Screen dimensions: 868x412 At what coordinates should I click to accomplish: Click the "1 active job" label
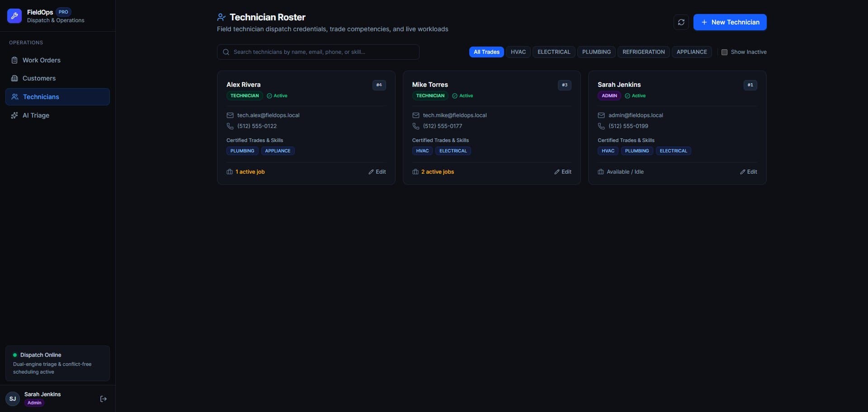tap(250, 172)
